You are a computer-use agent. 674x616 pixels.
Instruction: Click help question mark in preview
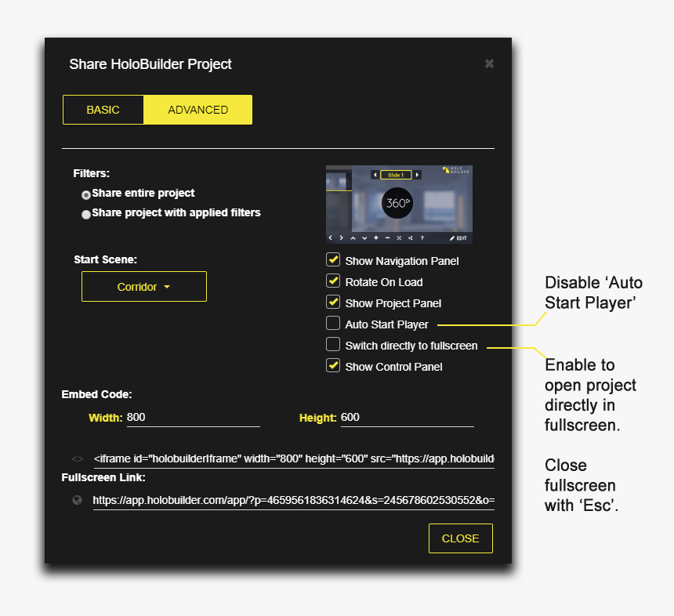tap(422, 237)
